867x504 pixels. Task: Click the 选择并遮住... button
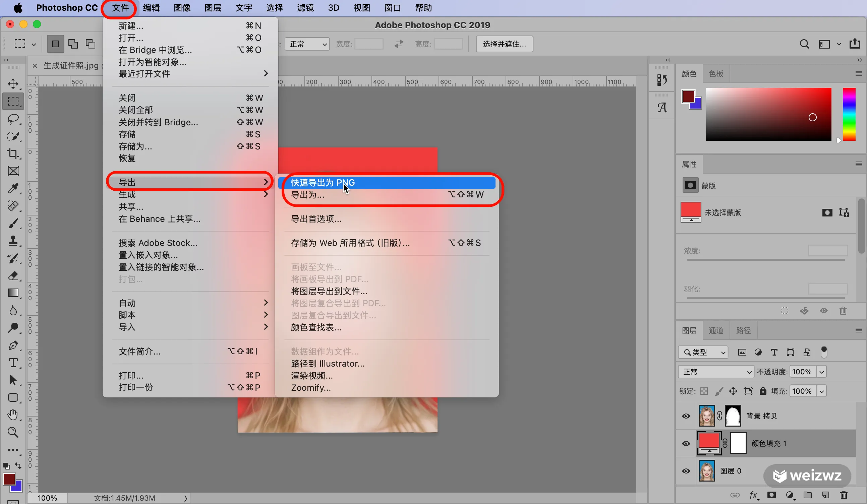coord(504,44)
